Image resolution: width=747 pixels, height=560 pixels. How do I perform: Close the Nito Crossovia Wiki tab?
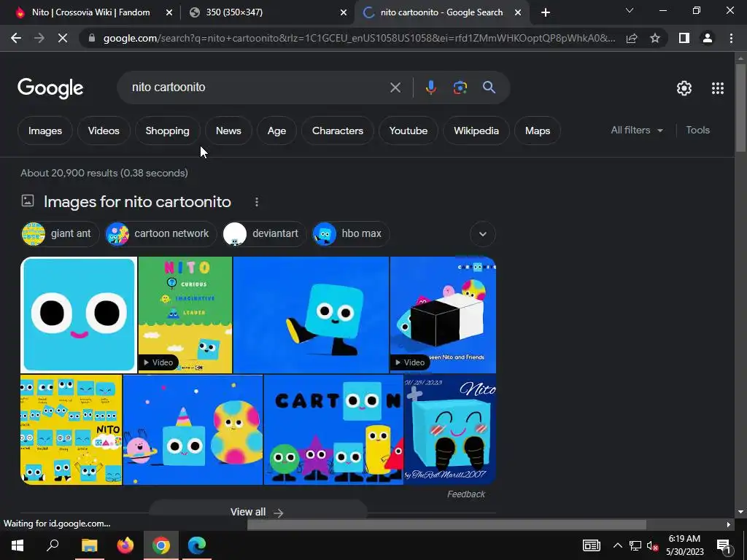(169, 12)
